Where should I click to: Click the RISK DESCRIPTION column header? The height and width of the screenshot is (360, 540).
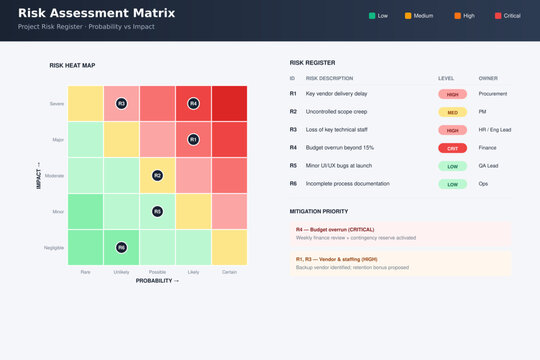point(329,78)
